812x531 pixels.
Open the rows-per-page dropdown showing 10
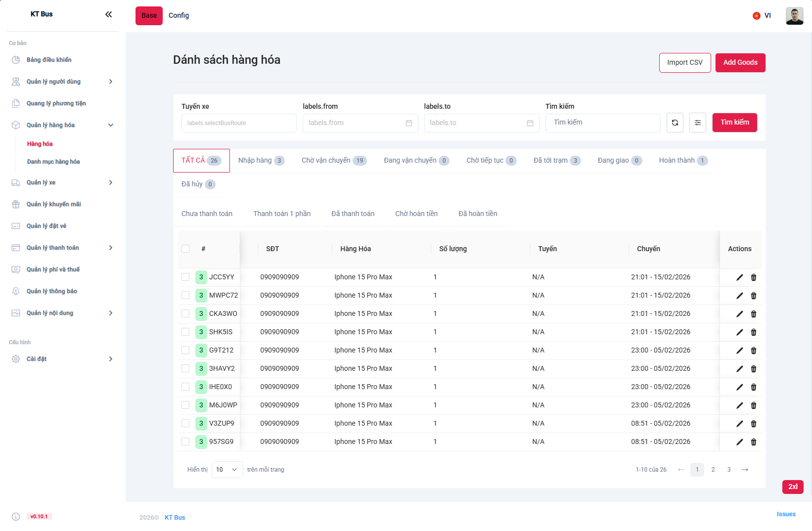[x=226, y=470]
